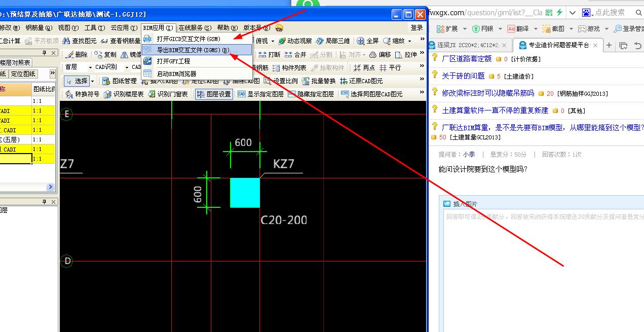The height and width of the screenshot is (332, 644).
Task: Open the 云应用 menu
Action: click(124, 28)
